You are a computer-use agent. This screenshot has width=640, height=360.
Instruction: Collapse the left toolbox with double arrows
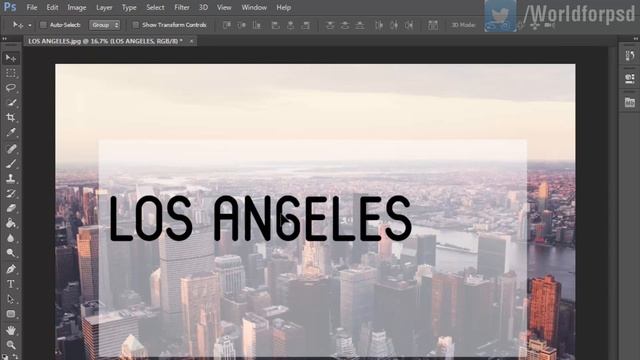pos(4,38)
